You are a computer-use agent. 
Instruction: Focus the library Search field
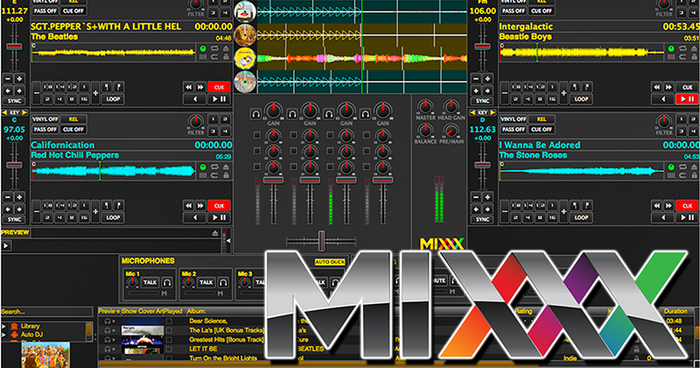coord(47,311)
